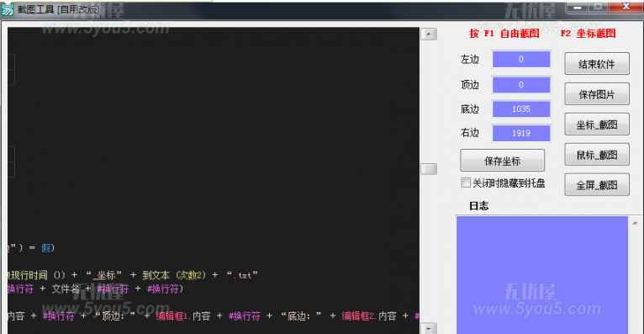Select the 右边 field showing 1919
This screenshot has width=644, height=334.
pos(521,133)
